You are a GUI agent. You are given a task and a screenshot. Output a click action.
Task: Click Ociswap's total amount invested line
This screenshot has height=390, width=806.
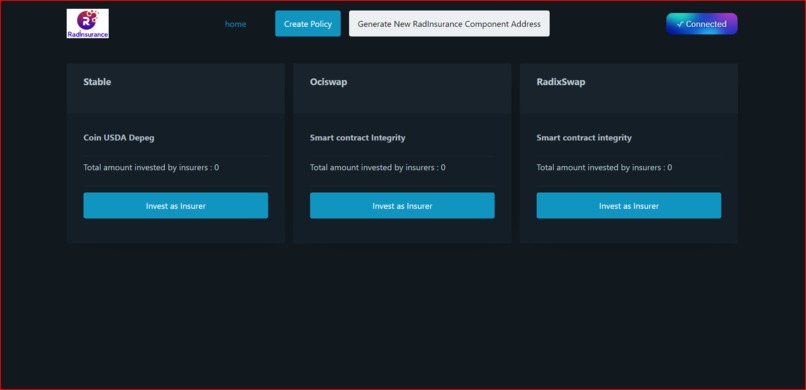tap(378, 168)
